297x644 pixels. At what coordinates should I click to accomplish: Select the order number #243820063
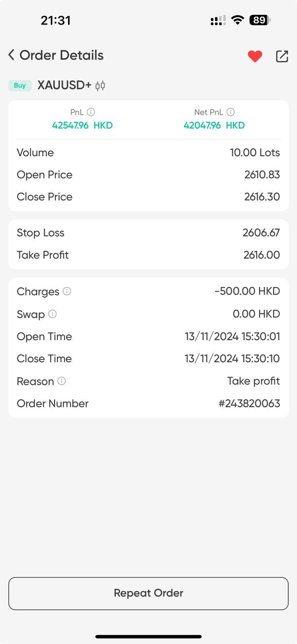pos(249,403)
